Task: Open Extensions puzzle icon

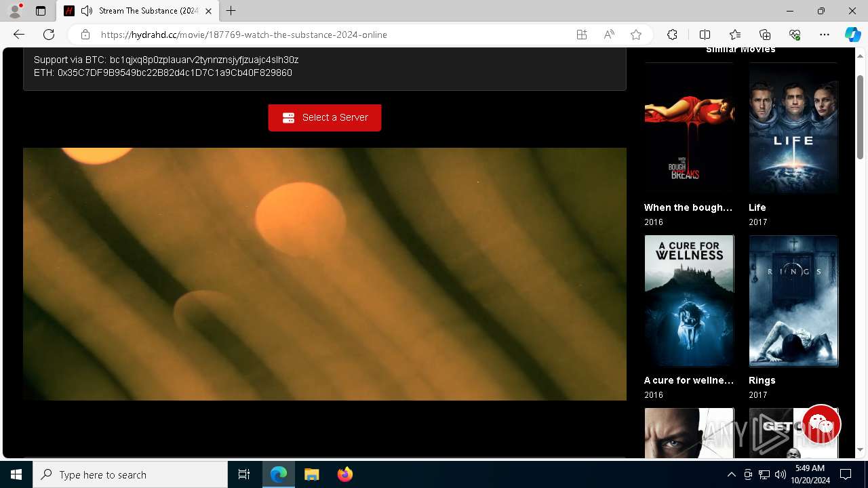Action: (x=672, y=35)
